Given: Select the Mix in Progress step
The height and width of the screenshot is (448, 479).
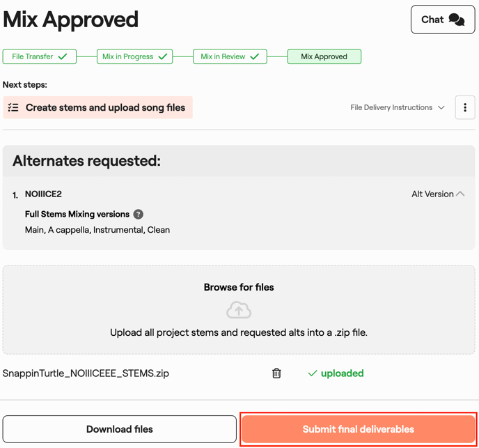Looking at the screenshot, I should [x=134, y=56].
